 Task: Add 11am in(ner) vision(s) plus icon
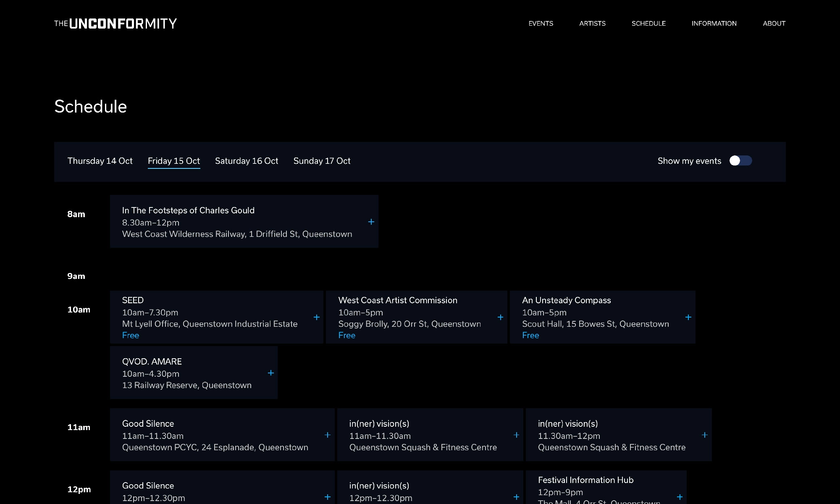[x=517, y=435]
